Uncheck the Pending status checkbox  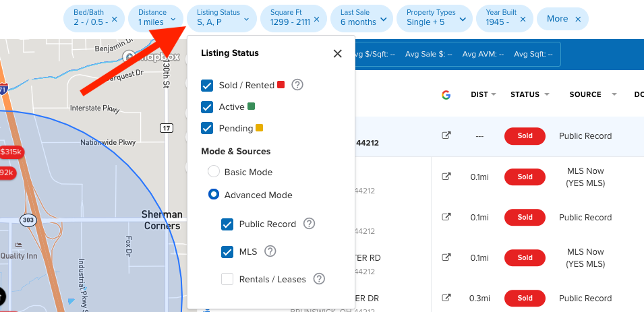[208, 128]
